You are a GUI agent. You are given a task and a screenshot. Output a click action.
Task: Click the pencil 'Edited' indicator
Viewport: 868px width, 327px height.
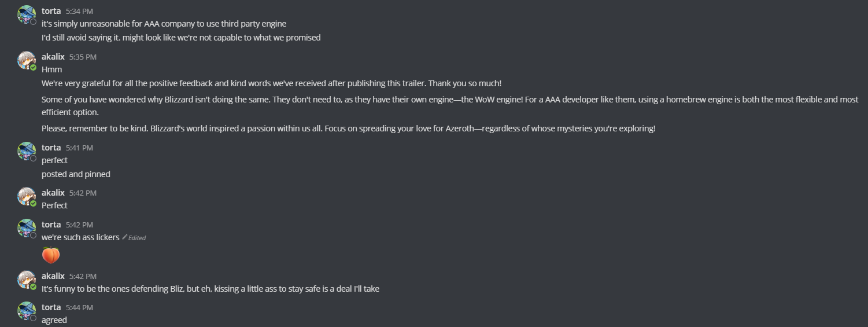(134, 237)
